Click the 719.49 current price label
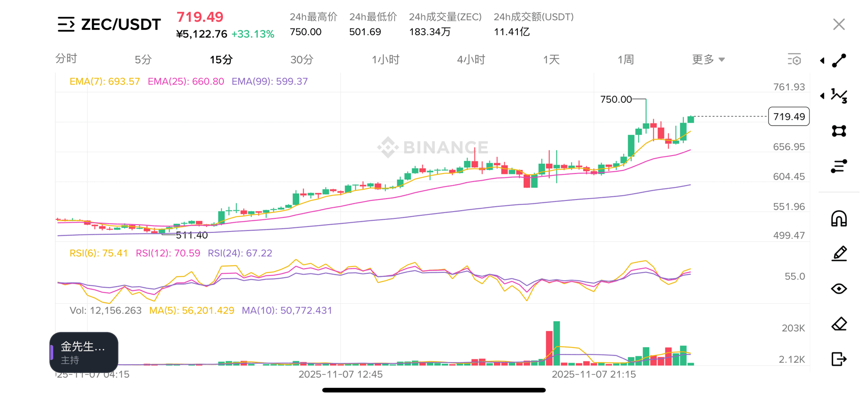This screenshot has width=868, height=400. click(x=789, y=116)
